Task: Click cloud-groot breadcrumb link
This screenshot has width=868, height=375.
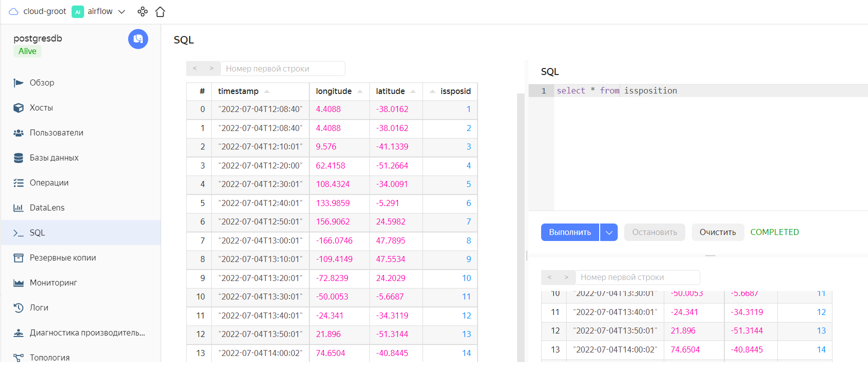Action: click(x=45, y=11)
